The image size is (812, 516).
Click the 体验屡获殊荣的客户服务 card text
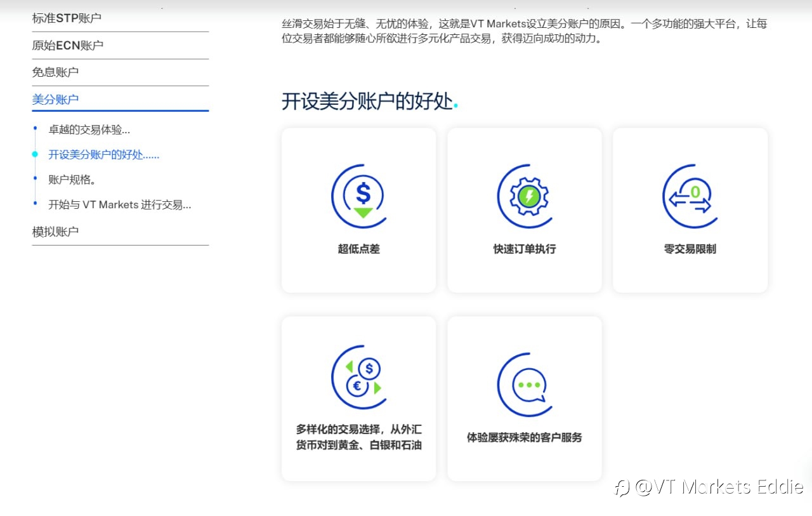(525, 437)
